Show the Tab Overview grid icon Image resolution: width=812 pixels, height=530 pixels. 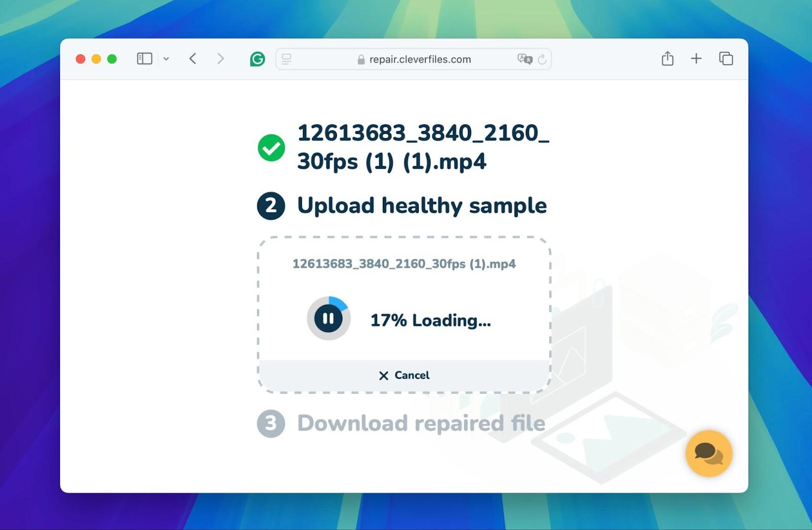(x=726, y=59)
